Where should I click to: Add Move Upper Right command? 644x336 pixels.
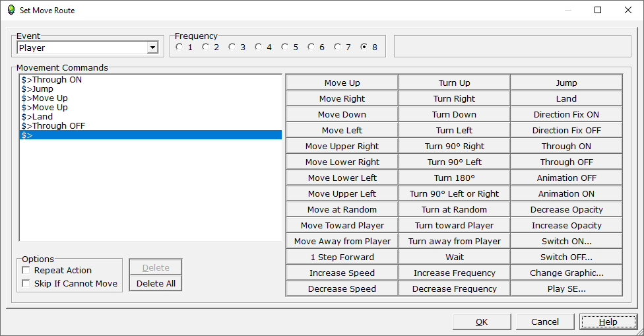[342, 147]
